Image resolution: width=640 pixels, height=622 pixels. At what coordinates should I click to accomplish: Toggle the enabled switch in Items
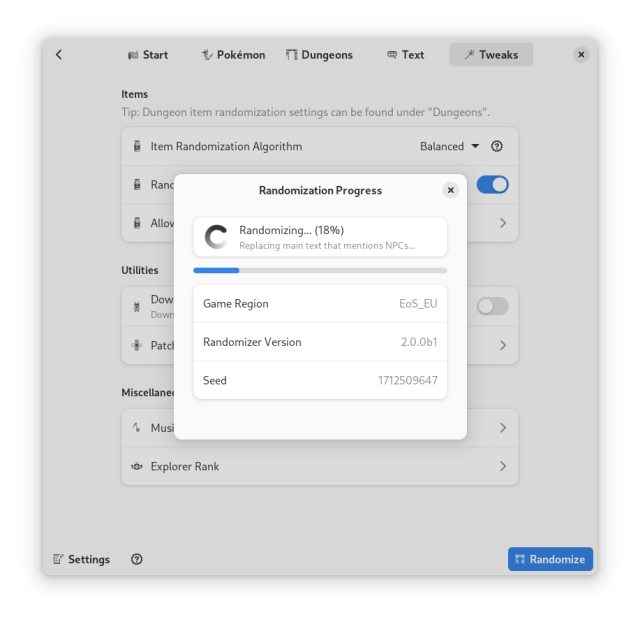click(492, 184)
